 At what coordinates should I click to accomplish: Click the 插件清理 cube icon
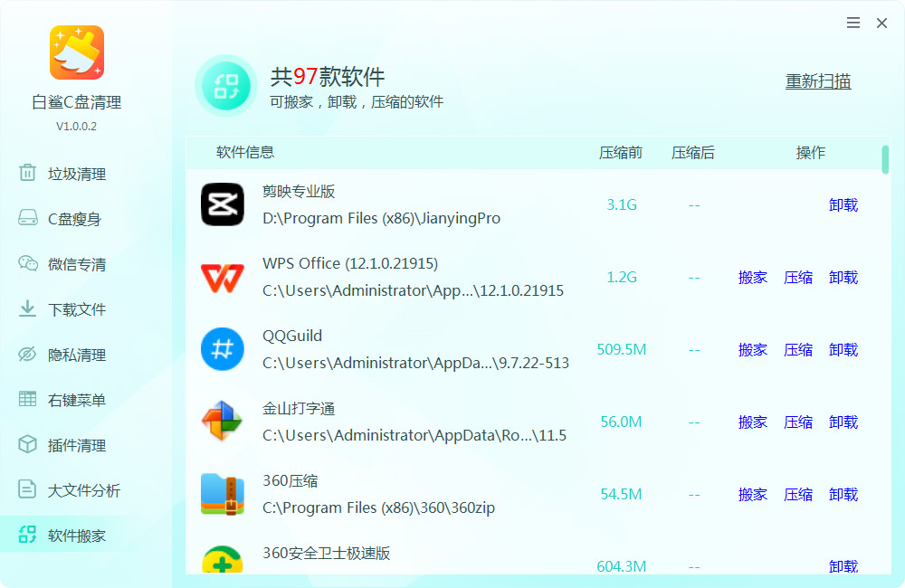(x=27, y=444)
